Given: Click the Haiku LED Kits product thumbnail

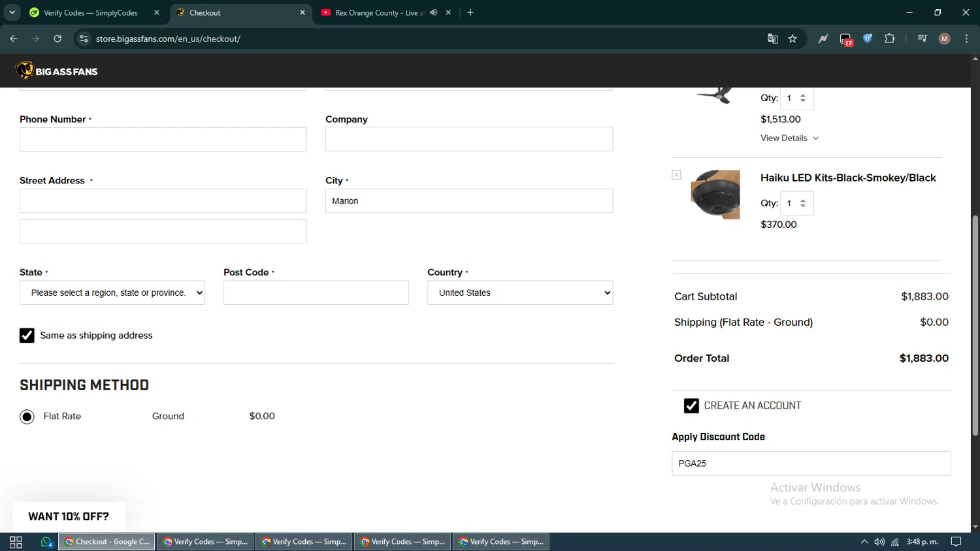Looking at the screenshot, I should (715, 195).
